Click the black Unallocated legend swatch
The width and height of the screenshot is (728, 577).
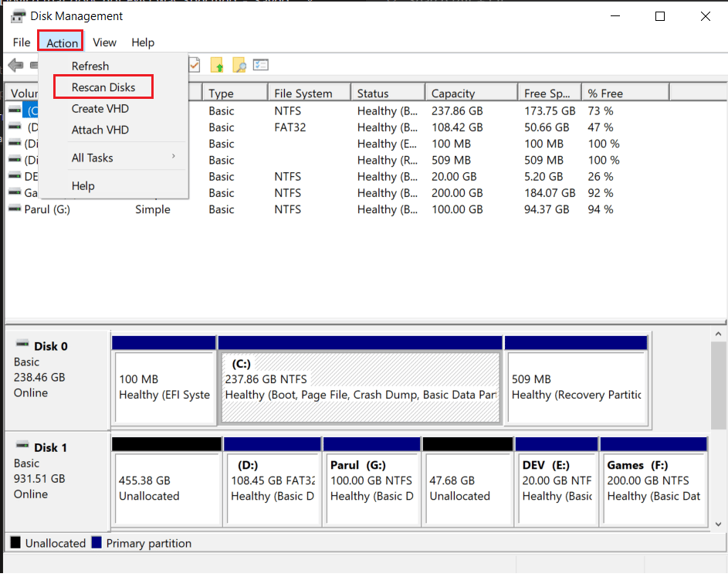15,543
